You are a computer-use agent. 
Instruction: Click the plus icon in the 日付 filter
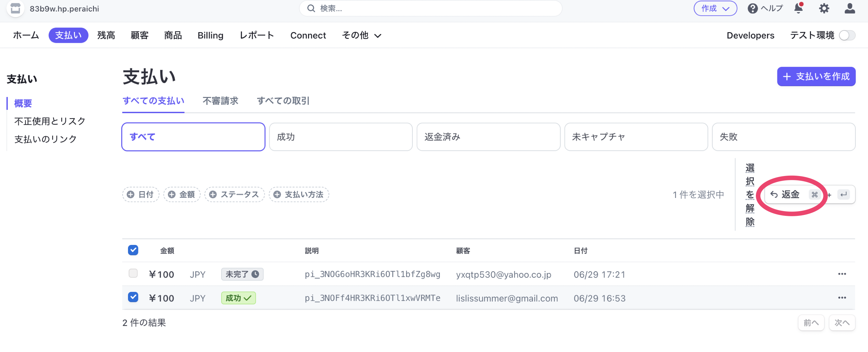pos(131,195)
